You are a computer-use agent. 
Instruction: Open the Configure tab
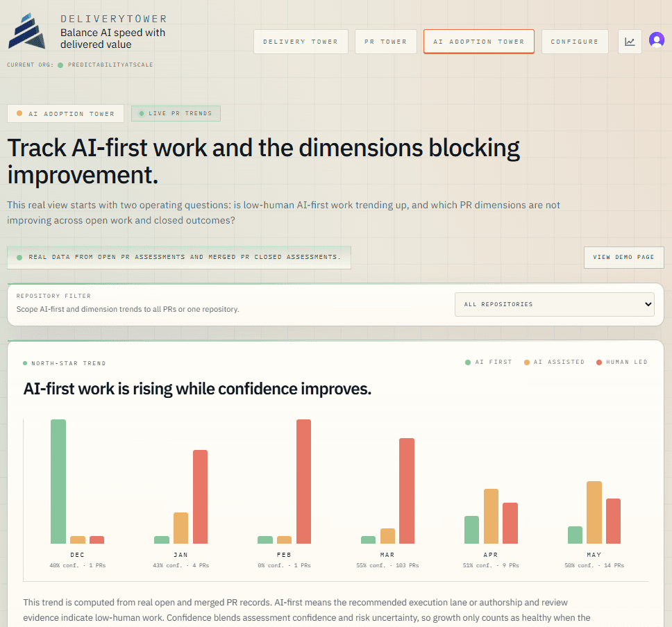coord(575,42)
